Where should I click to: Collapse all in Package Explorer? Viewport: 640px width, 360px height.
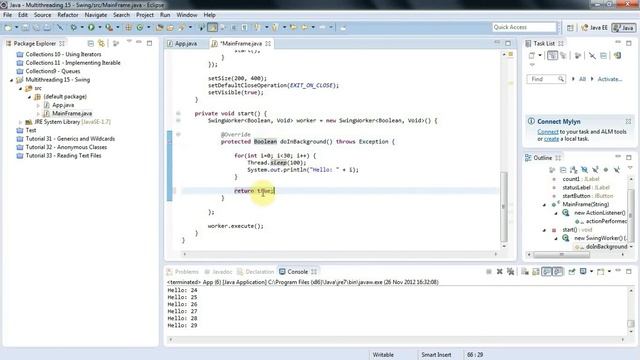tap(91, 43)
